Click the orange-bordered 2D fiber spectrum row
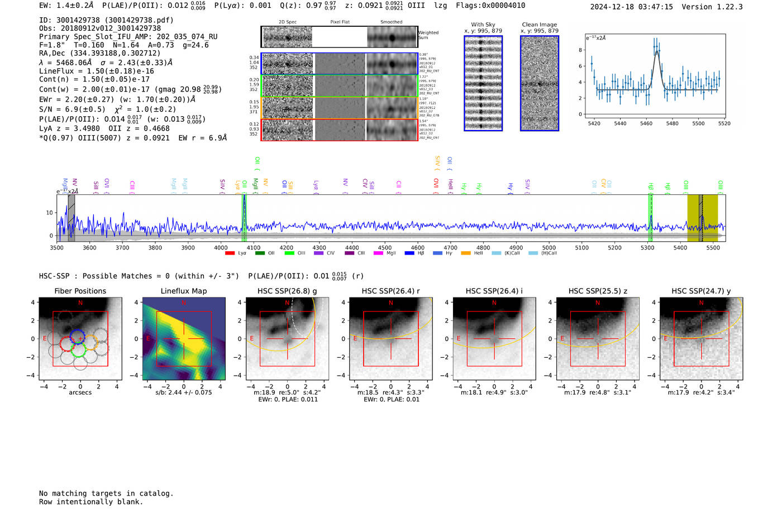 (339, 107)
